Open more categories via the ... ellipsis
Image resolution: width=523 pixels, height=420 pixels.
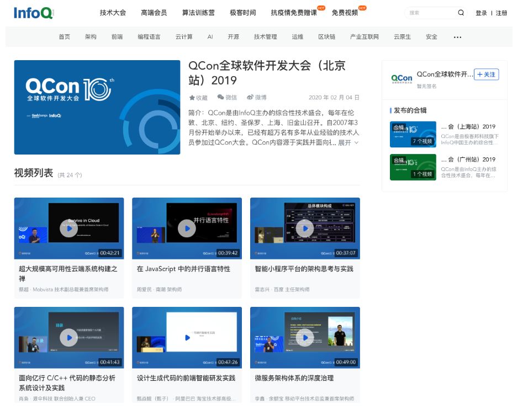click(x=457, y=36)
